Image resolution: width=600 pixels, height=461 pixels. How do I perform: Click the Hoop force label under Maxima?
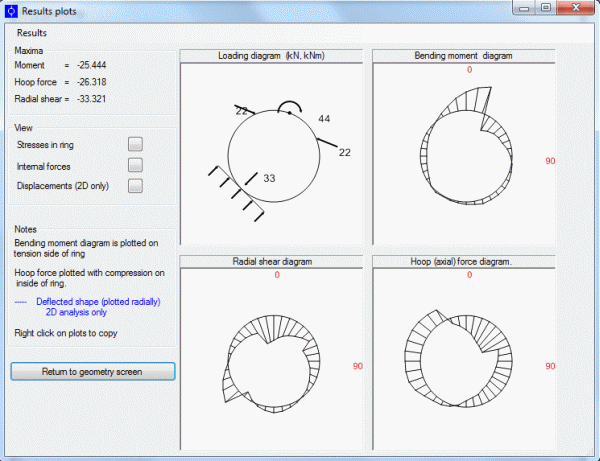pyautogui.click(x=36, y=82)
